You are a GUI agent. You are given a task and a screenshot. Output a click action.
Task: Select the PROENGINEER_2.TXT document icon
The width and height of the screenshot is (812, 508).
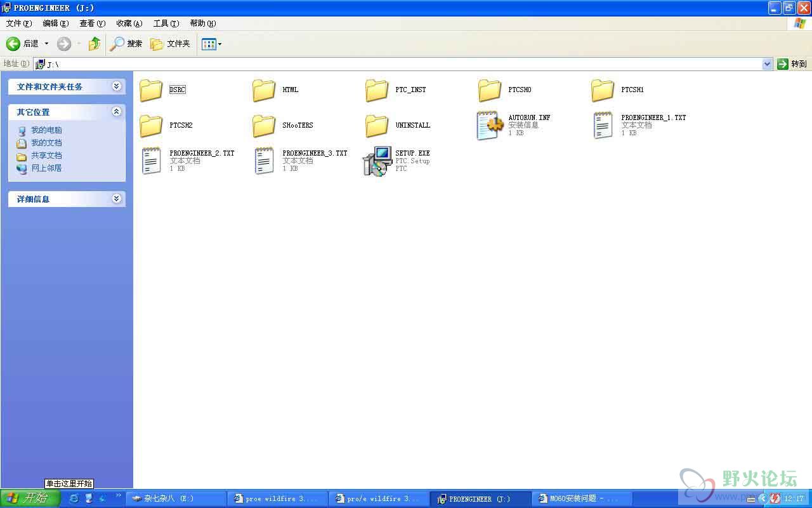pos(151,161)
